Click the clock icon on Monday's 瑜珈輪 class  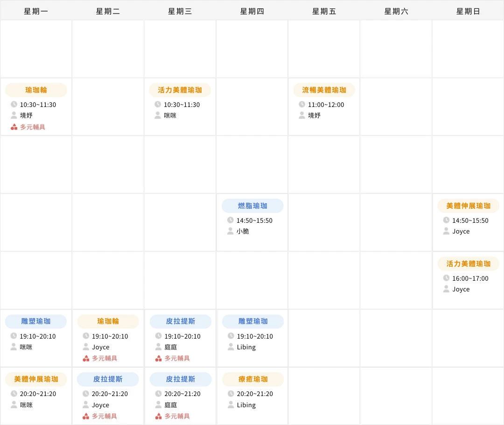[14, 105]
